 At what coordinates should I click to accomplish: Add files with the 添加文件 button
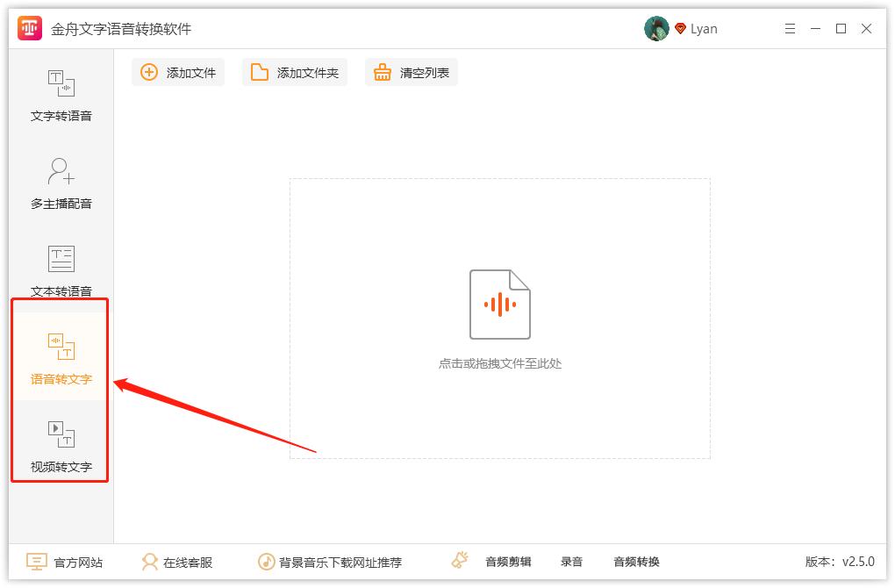point(178,72)
